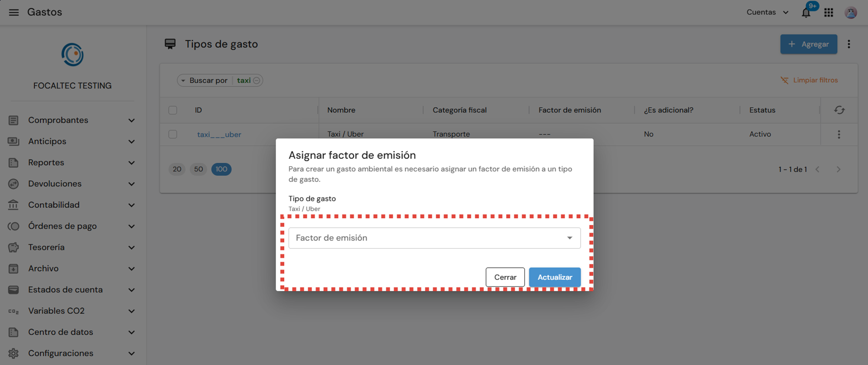This screenshot has height=365, width=868.
Task: Click the '1 - 1 de 1' pagination text
Action: [792, 169]
